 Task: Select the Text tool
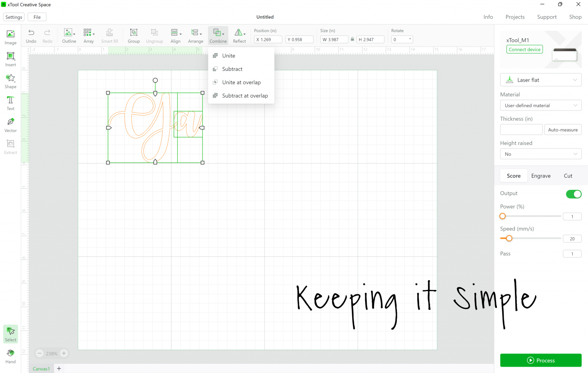(x=10, y=102)
